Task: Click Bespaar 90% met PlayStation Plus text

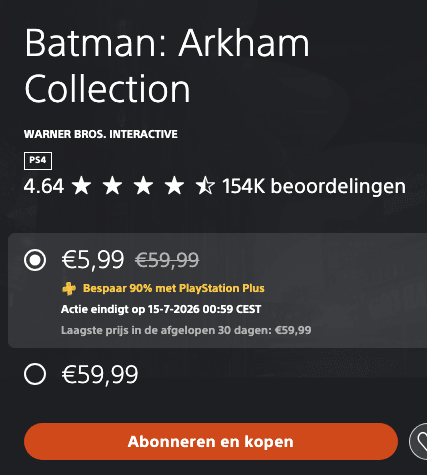Action: click(174, 288)
